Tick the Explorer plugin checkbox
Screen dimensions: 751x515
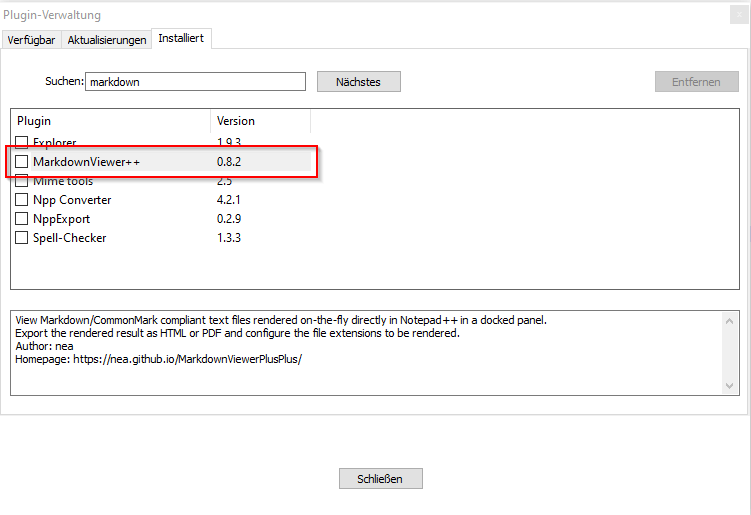point(22,143)
